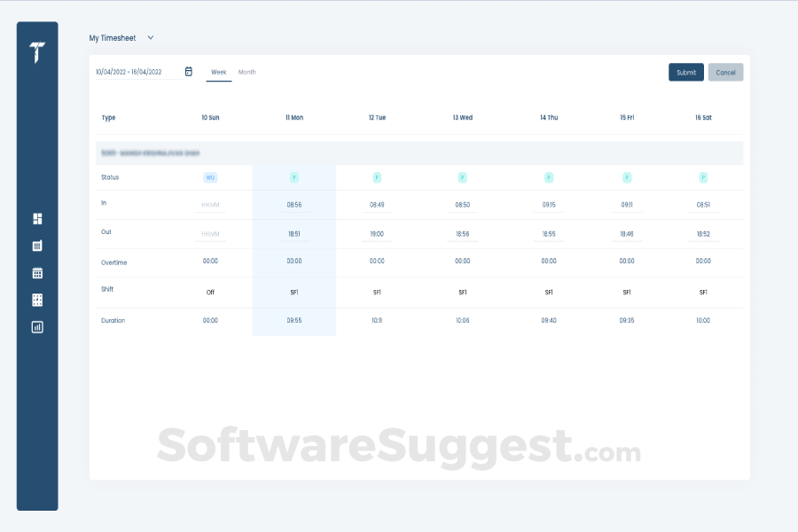Image resolution: width=798 pixels, height=532 pixels.
Task: Select the 10 Sun column header
Action: [210, 118]
